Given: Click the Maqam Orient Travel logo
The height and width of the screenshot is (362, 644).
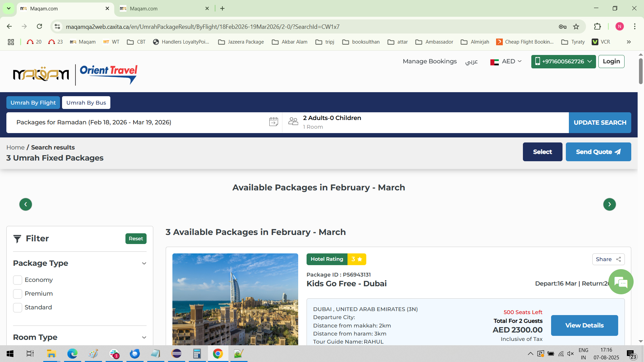Looking at the screenshot, I should point(75,74).
